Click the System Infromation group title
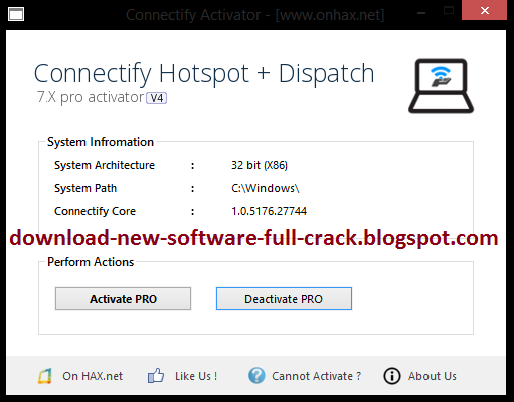The image size is (514, 402). click(x=100, y=142)
